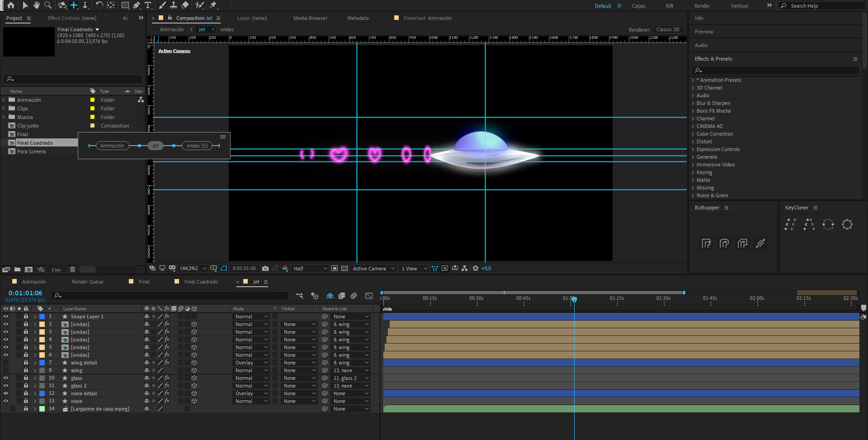
Task: Open the magnification dropdown (44,3%)
Action: coord(193,269)
